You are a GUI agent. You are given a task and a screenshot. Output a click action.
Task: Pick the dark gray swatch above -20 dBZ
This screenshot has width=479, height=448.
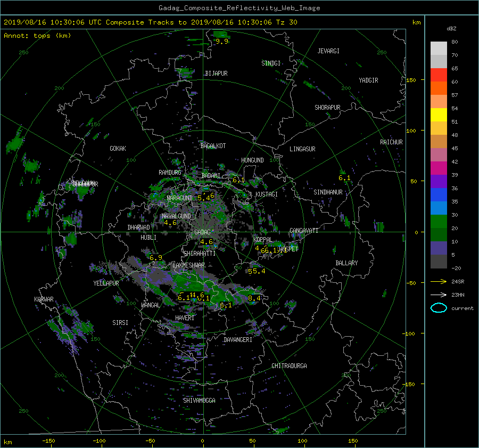pos(439,262)
